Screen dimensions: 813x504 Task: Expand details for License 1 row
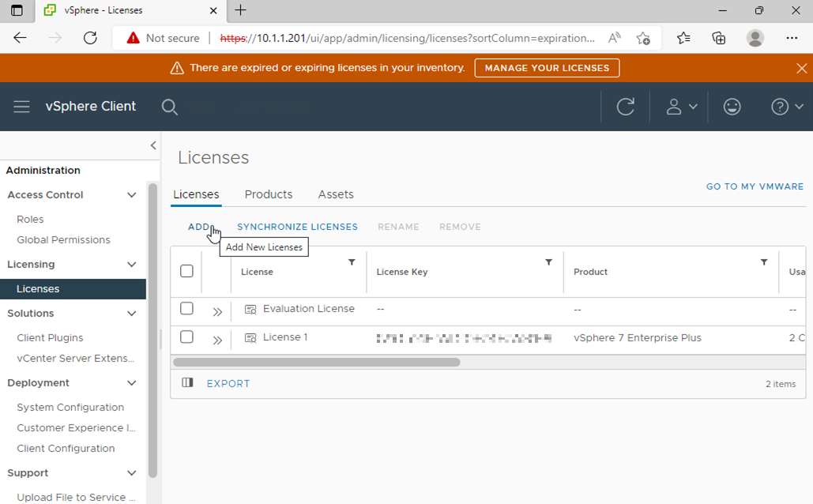point(217,340)
